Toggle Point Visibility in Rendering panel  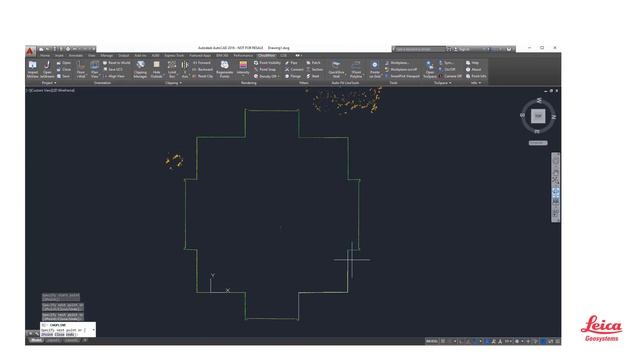tap(267, 63)
